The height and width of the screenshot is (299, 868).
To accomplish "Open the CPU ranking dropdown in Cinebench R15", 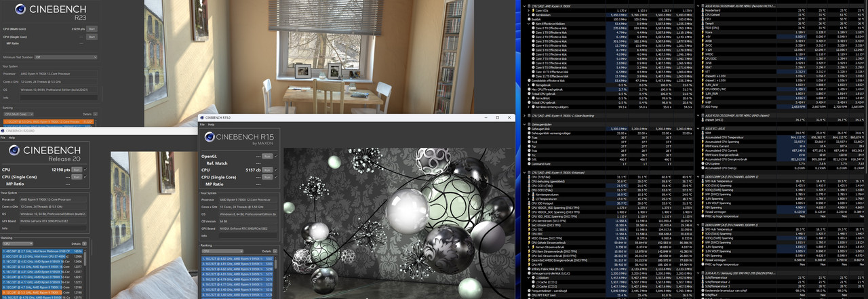I will 222,250.
